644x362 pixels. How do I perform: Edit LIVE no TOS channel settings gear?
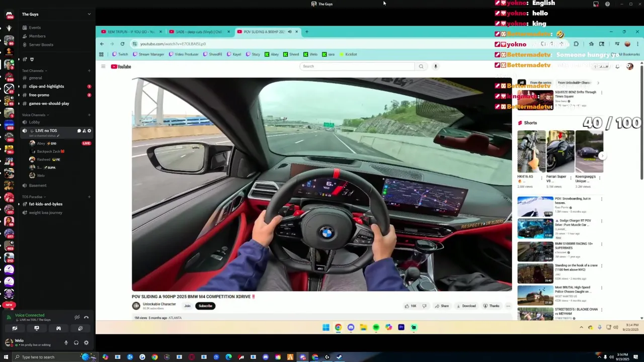tap(90, 131)
